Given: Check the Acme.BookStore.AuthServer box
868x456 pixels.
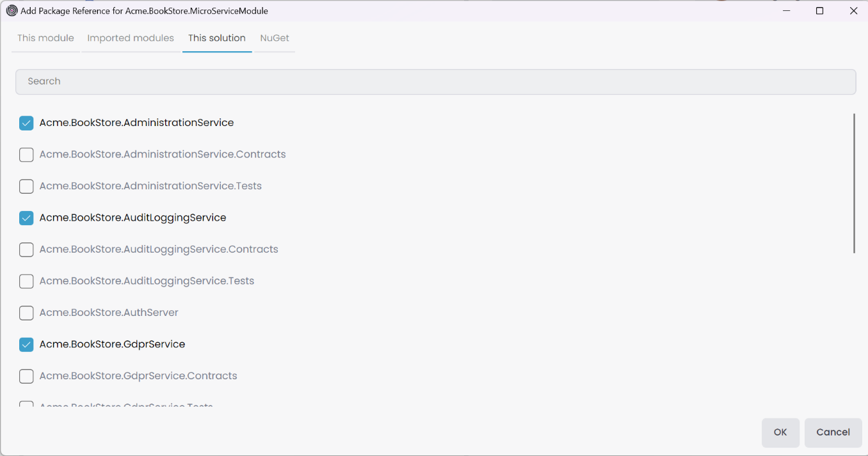Looking at the screenshot, I should point(26,313).
